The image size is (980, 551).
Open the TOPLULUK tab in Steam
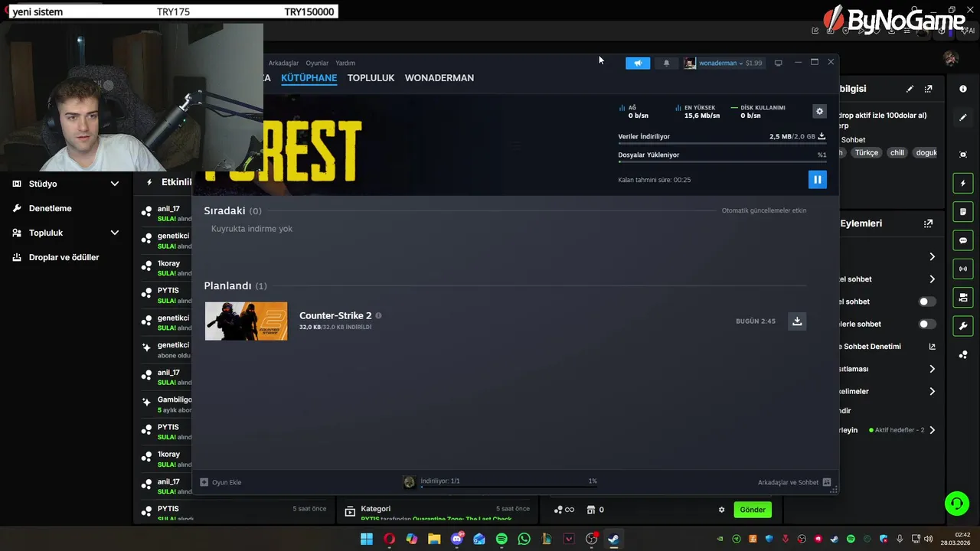[371, 78]
